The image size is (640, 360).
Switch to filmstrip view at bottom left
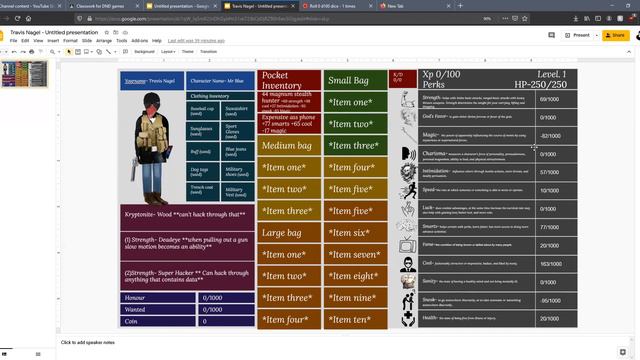coord(4,354)
